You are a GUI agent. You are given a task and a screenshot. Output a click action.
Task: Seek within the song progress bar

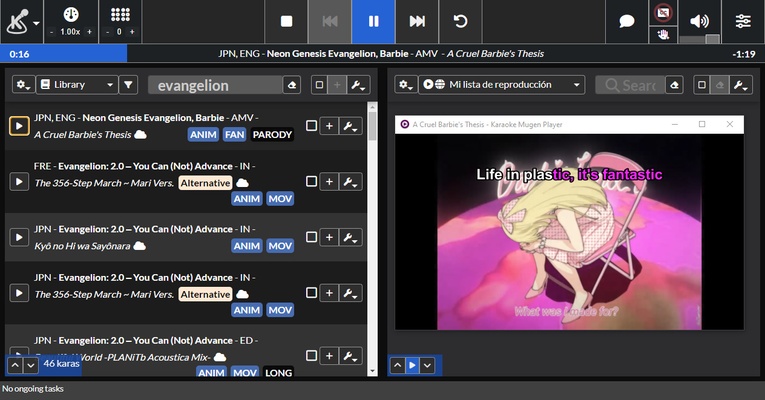pyautogui.click(x=382, y=54)
